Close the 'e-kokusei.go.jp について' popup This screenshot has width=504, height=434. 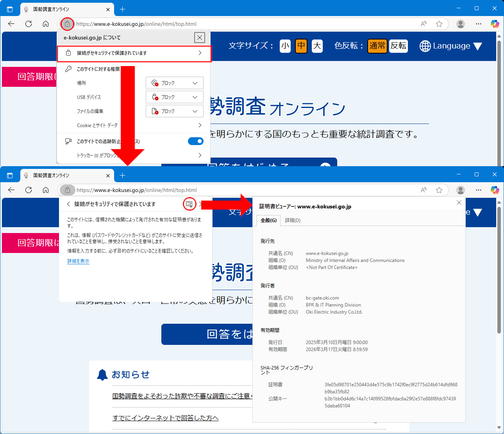point(200,38)
